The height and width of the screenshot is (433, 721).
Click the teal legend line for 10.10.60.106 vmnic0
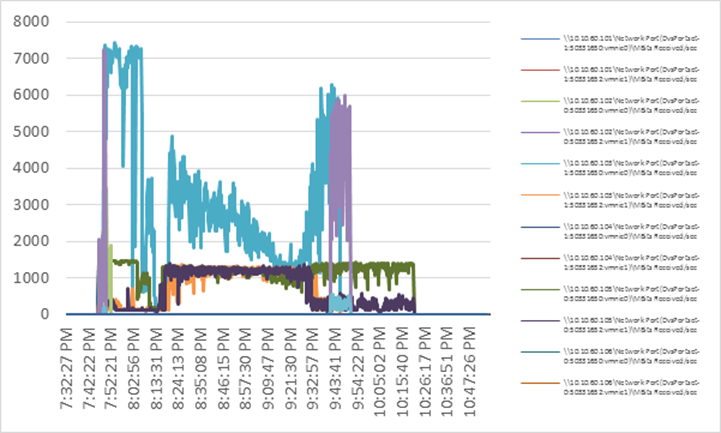point(540,352)
